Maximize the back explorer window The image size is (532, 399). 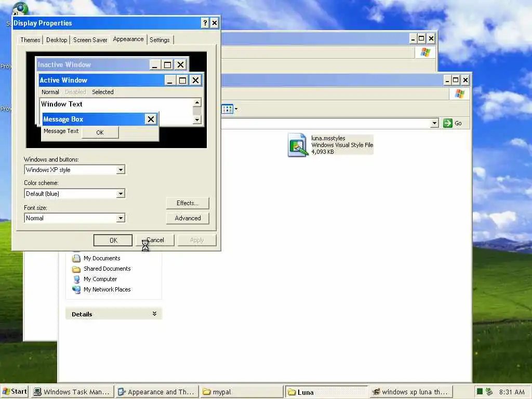421,38
